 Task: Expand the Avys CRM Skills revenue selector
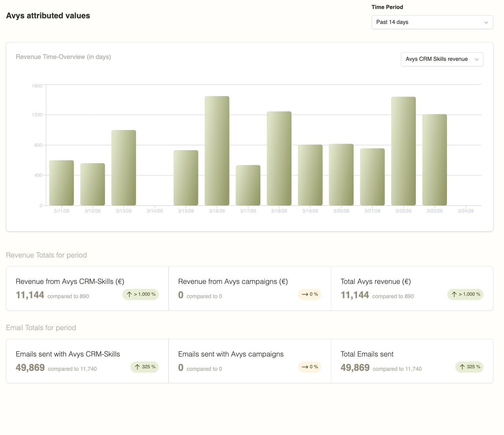442,59
